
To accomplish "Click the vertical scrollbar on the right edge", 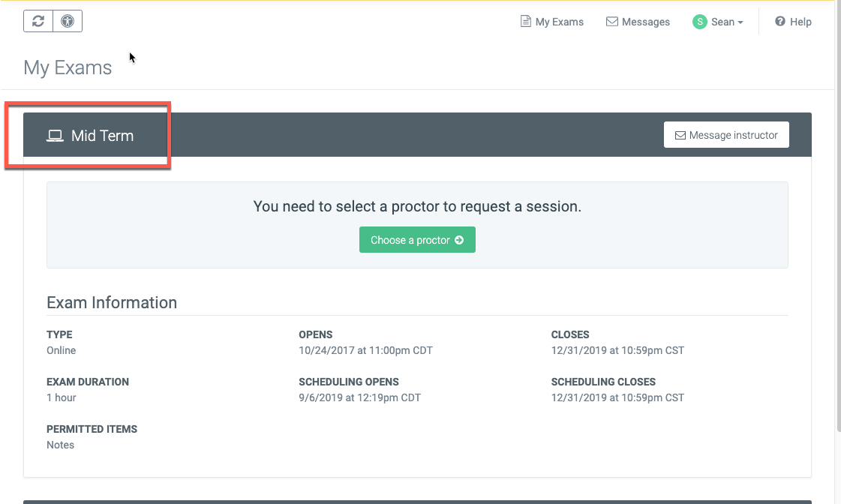I will pos(837,225).
